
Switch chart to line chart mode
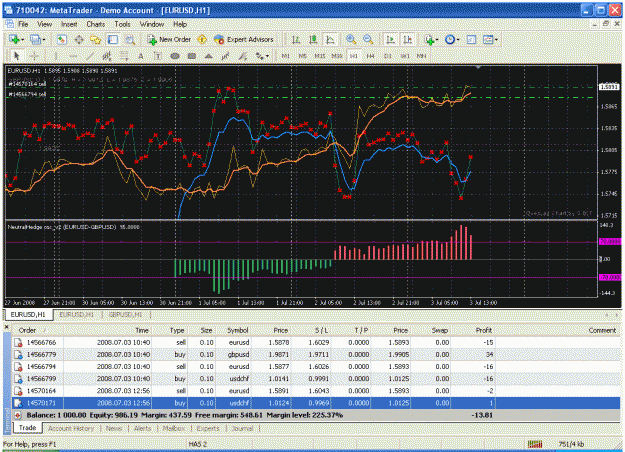coord(330,39)
